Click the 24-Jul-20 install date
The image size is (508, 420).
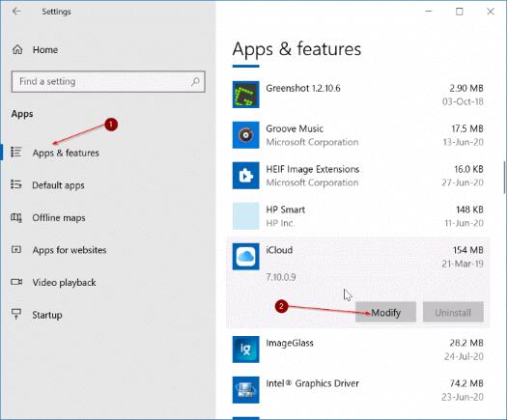point(464,356)
